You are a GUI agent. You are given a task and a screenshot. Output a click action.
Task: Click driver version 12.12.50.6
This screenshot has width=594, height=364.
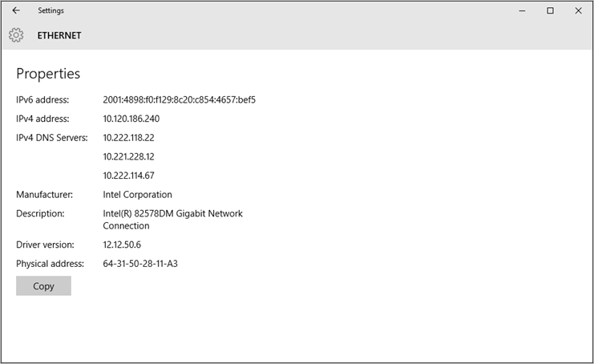coord(122,245)
